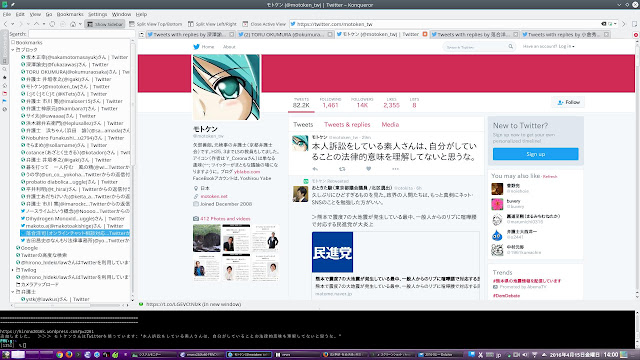Image resolution: width=640 pixels, height=360 pixels.
Task: Click the Follow button
Action: coord(568,102)
